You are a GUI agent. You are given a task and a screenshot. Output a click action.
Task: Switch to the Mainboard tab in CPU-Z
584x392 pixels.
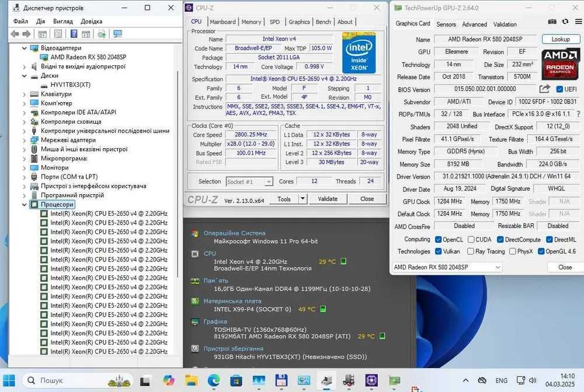pos(223,22)
